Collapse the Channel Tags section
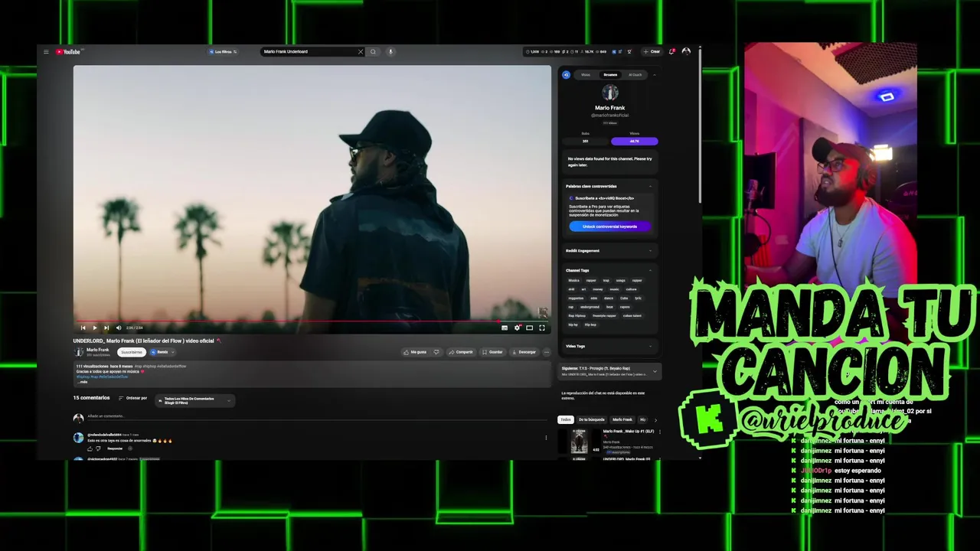 tap(651, 270)
